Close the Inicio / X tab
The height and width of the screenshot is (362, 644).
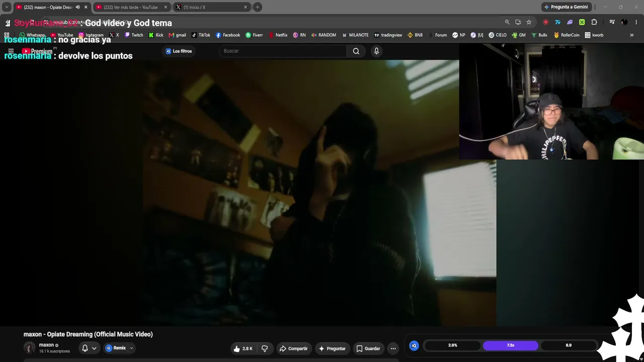click(x=246, y=7)
